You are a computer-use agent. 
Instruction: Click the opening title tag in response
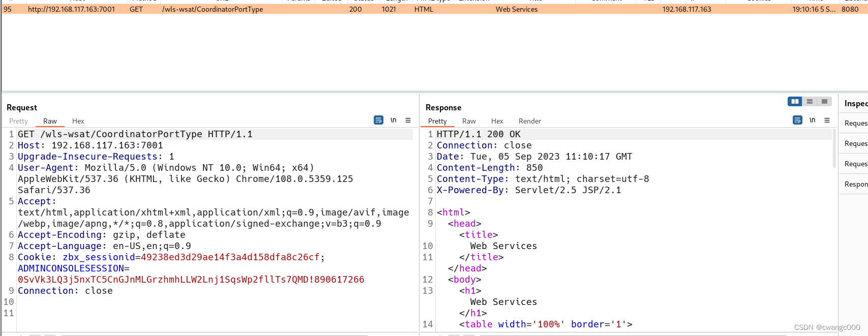point(478,235)
